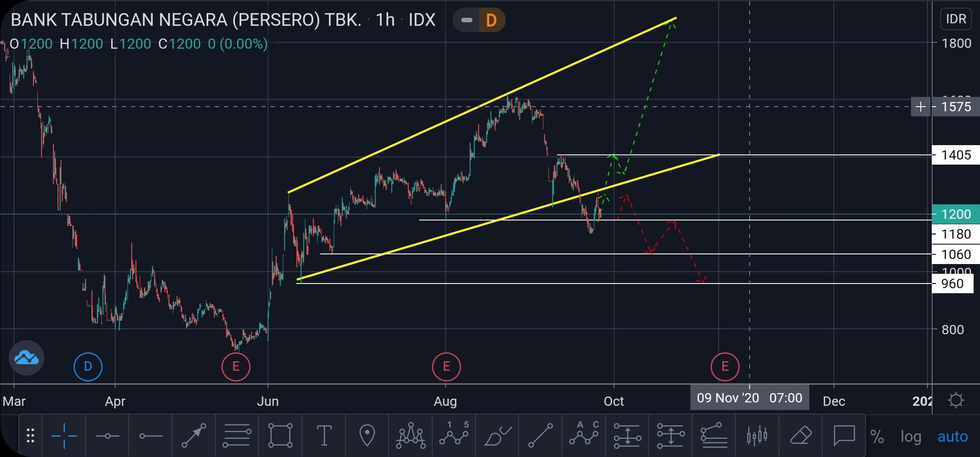The width and height of the screenshot is (980, 457).
Task: Select the horizontal line drawing tool
Action: [x=108, y=436]
